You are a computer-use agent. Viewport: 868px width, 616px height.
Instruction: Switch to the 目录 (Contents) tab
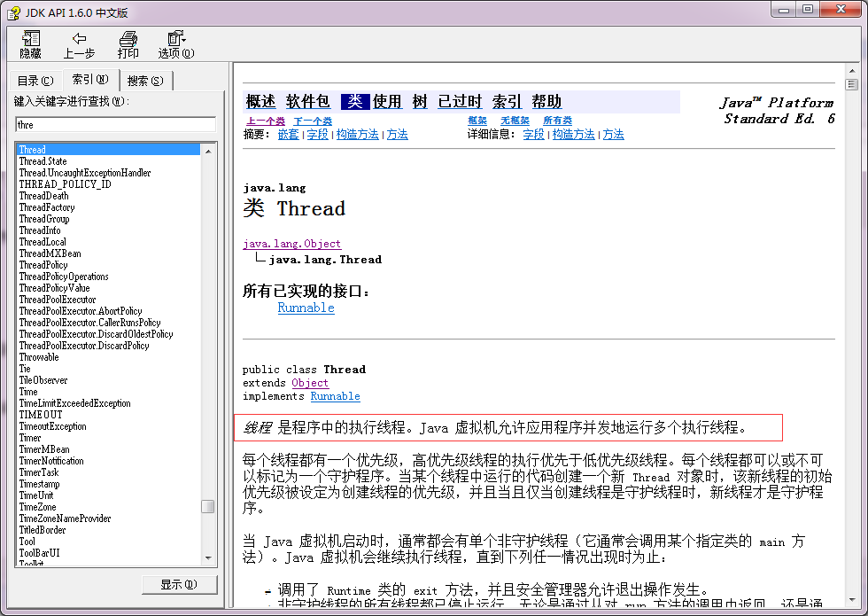tap(35, 81)
